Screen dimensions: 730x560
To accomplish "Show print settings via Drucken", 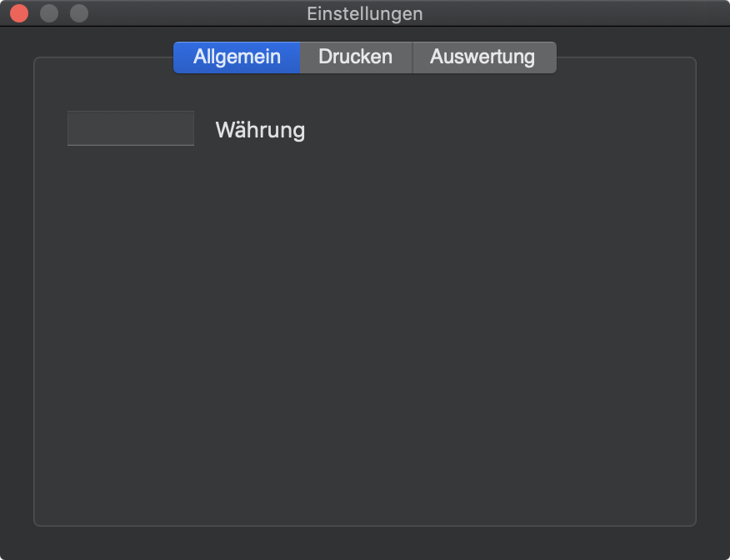I will point(356,57).
